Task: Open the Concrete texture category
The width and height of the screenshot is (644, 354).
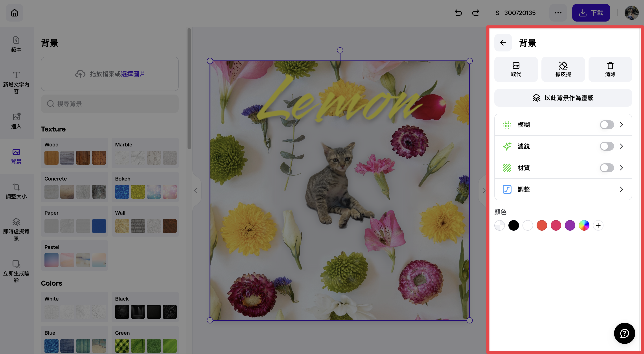Action: (74, 187)
